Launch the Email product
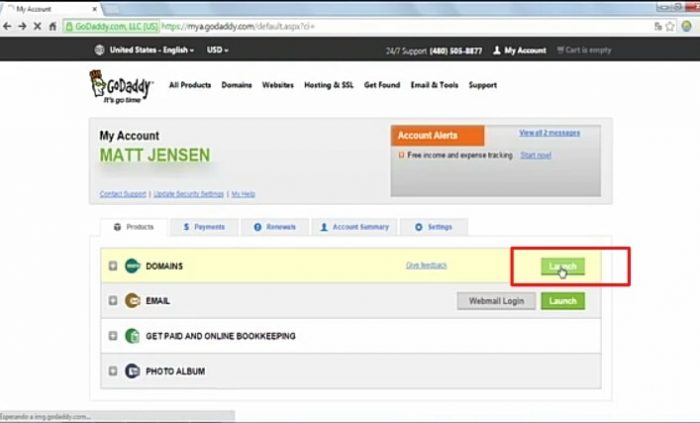The image size is (700, 423). [x=562, y=301]
